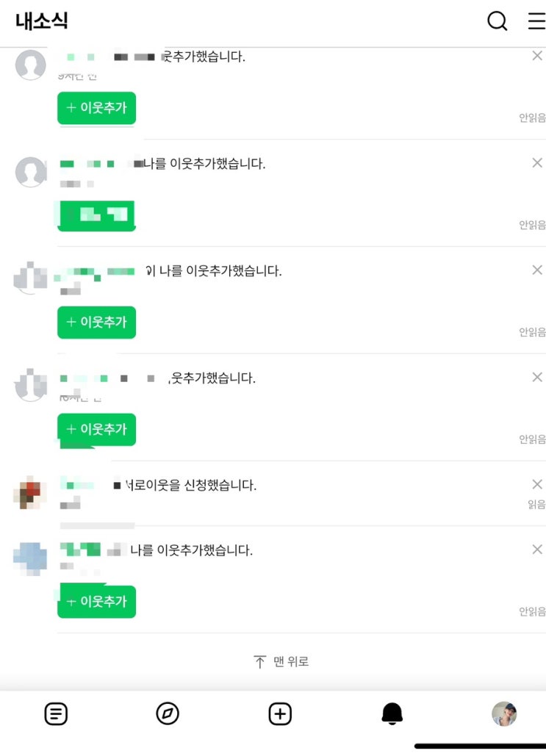The image size is (546, 756).
Task: Dismiss the second notification with X
Action: pyautogui.click(x=537, y=163)
